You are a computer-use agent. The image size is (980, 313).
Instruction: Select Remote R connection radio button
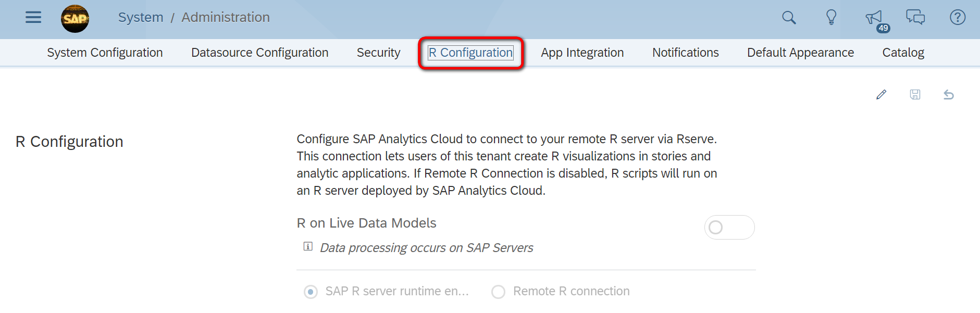pos(499,292)
